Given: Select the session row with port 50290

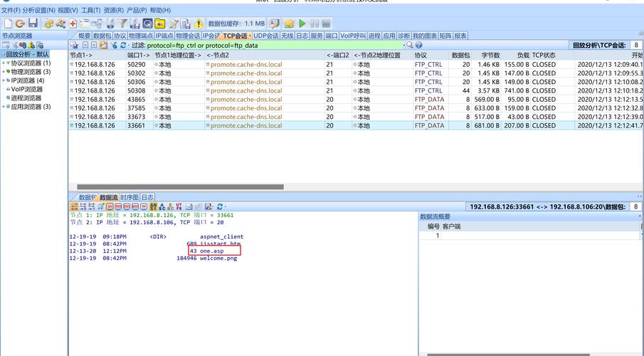Looking at the screenshot, I should coord(356,65).
